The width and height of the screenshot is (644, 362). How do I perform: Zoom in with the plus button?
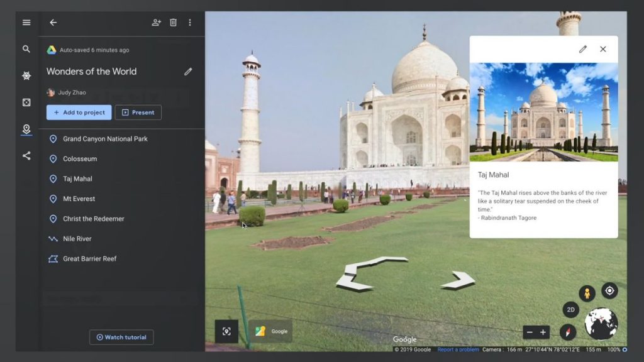(x=543, y=332)
